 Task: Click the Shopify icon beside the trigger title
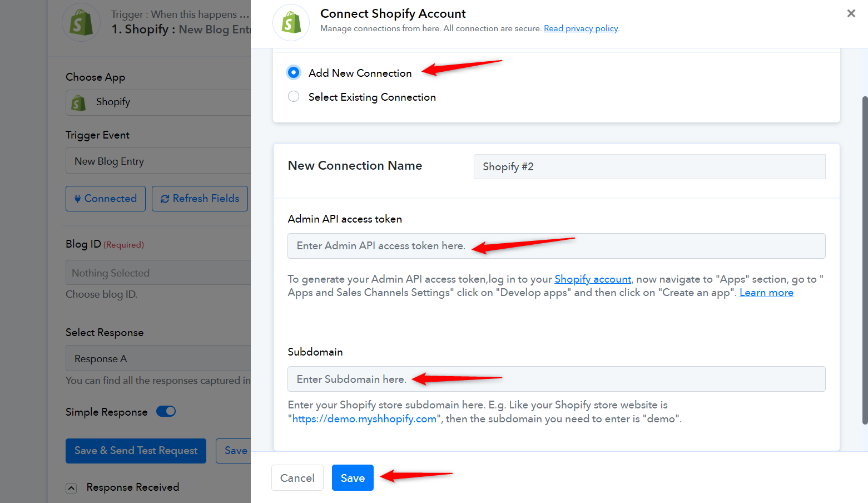81,23
